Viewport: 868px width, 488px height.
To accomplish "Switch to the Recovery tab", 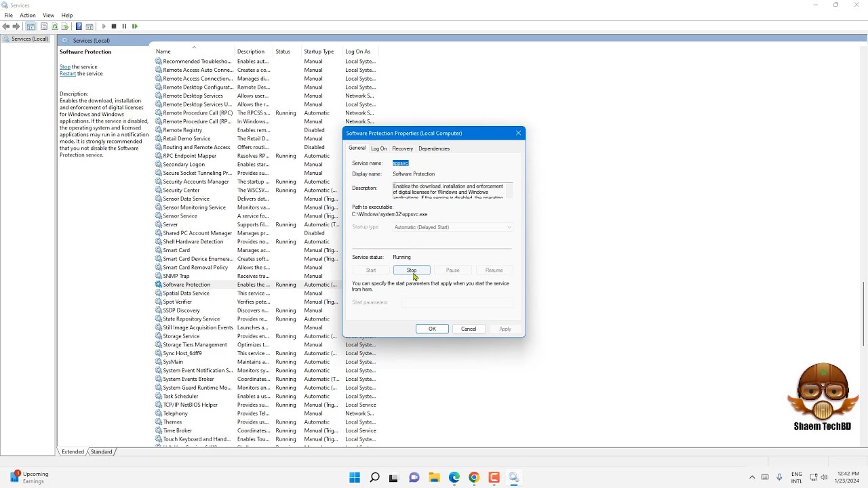I will pos(402,148).
